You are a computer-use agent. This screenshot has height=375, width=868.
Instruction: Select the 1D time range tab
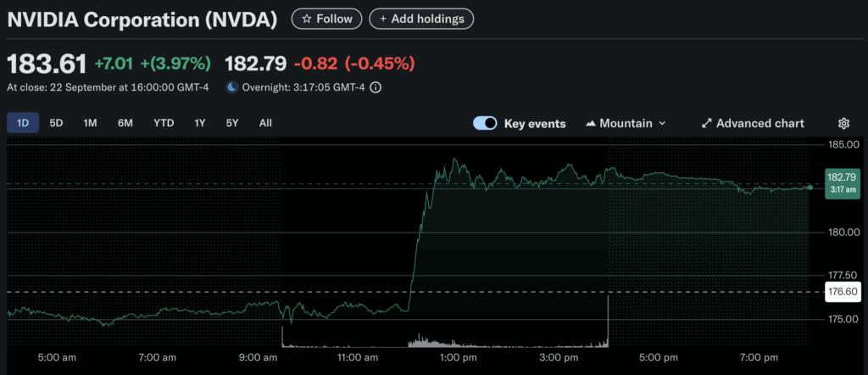(23, 123)
